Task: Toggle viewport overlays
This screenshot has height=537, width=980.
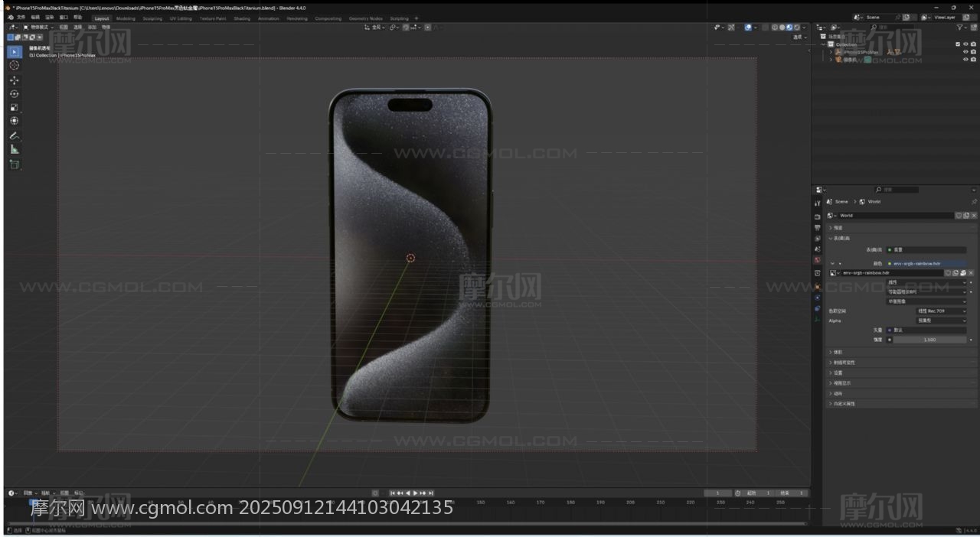Action: click(748, 28)
